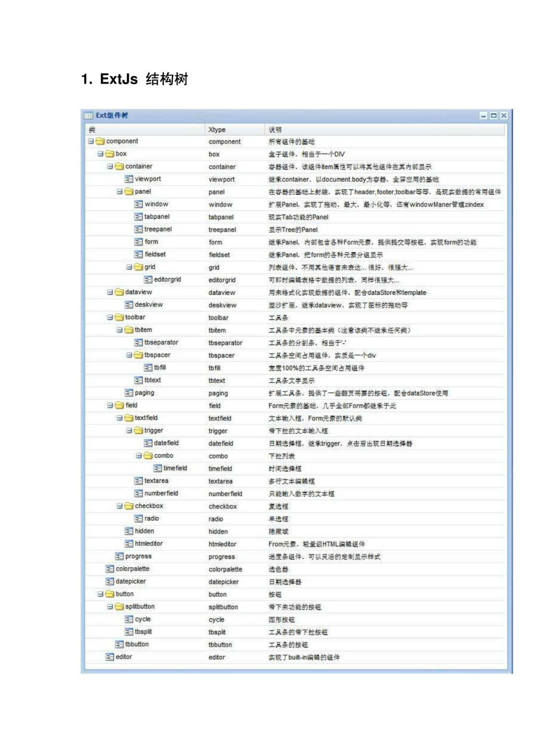535x756 pixels.
Task: Click the tbtext leaf icon
Action: tap(138, 380)
